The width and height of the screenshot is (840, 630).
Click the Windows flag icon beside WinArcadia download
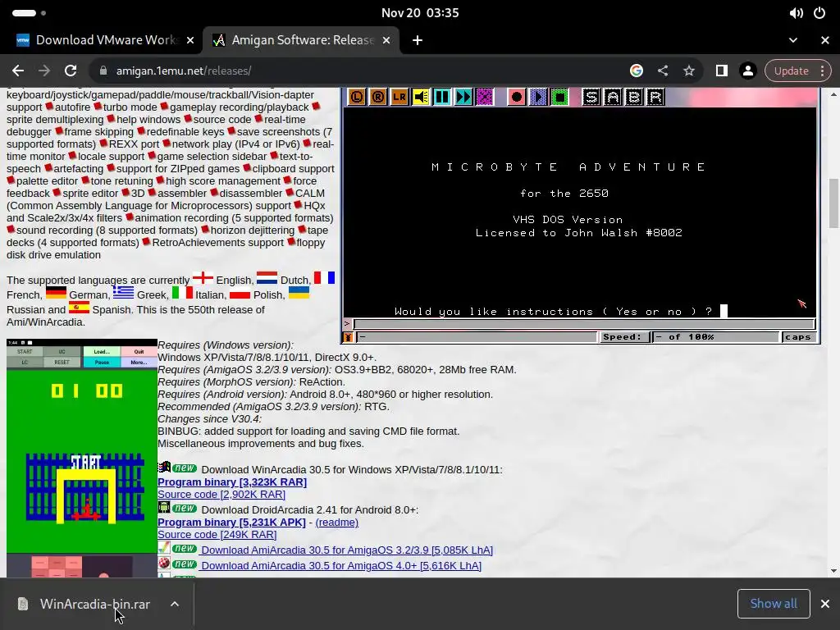[x=164, y=467]
